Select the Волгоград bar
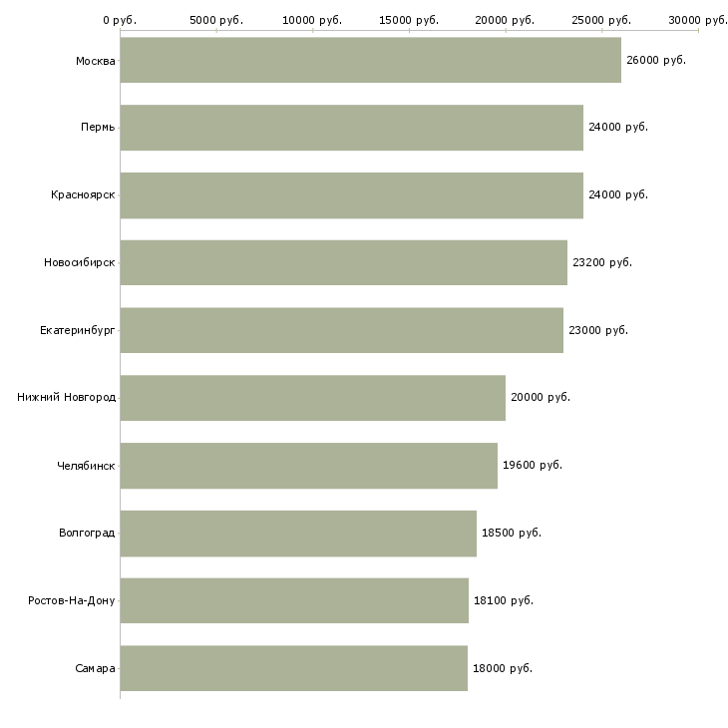The width and height of the screenshot is (728, 728). [x=298, y=533]
